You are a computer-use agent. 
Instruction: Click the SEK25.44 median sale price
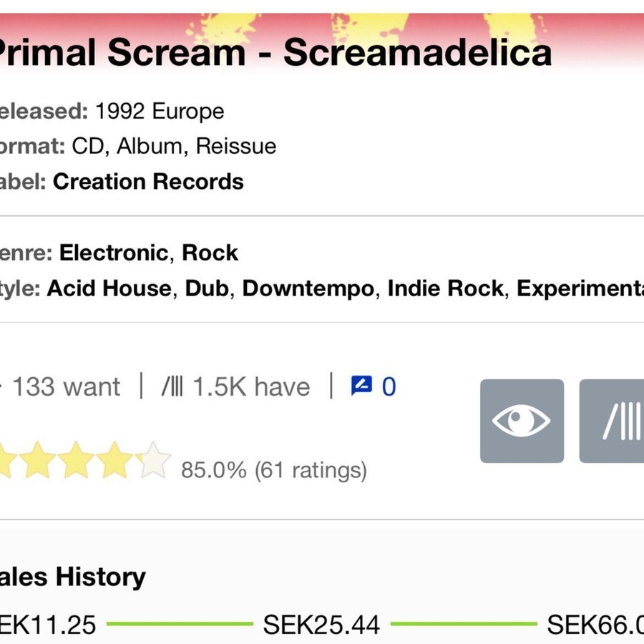tap(321, 625)
